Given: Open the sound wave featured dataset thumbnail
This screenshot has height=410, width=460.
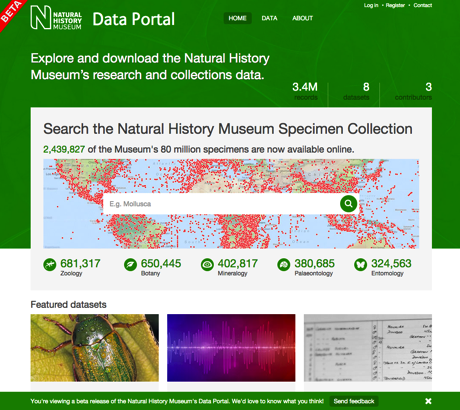Looking at the screenshot, I should [x=231, y=348].
